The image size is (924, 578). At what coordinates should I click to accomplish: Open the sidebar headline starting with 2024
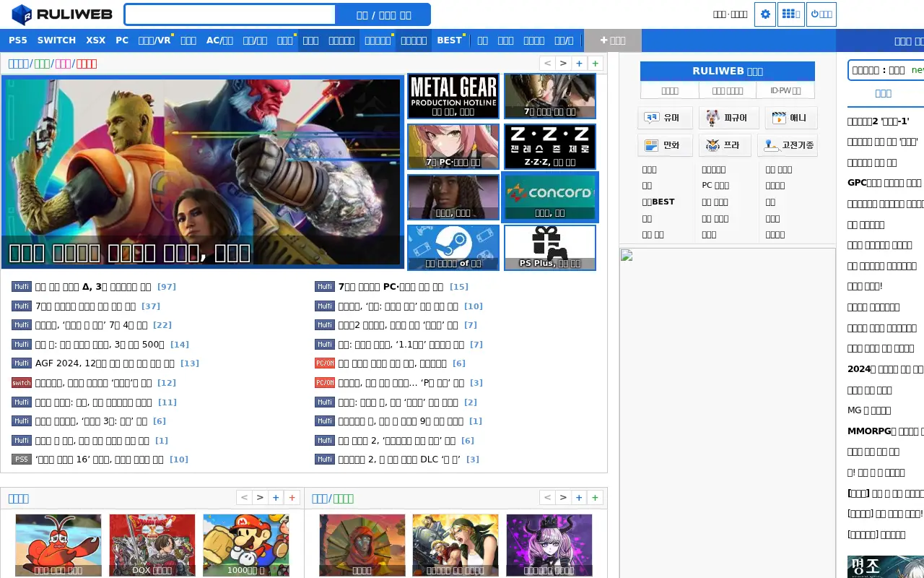click(885, 369)
